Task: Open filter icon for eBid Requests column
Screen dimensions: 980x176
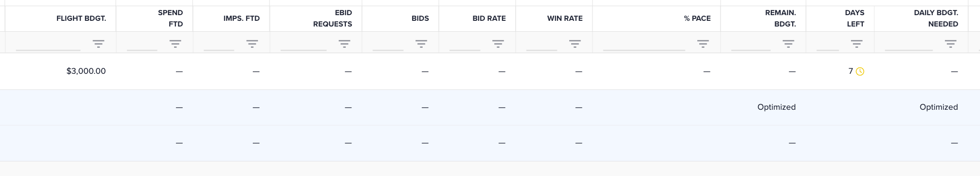Action: click(x=344, y=44)
